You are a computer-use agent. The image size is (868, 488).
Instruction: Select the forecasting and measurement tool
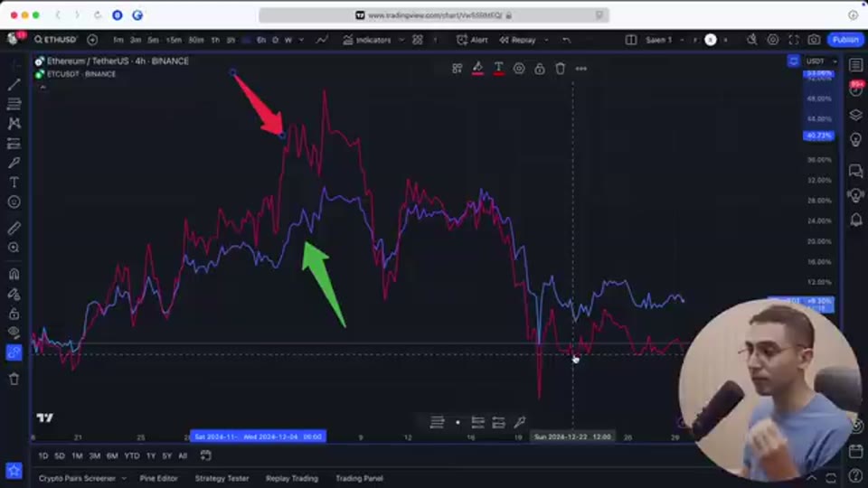tap(14, 144)
